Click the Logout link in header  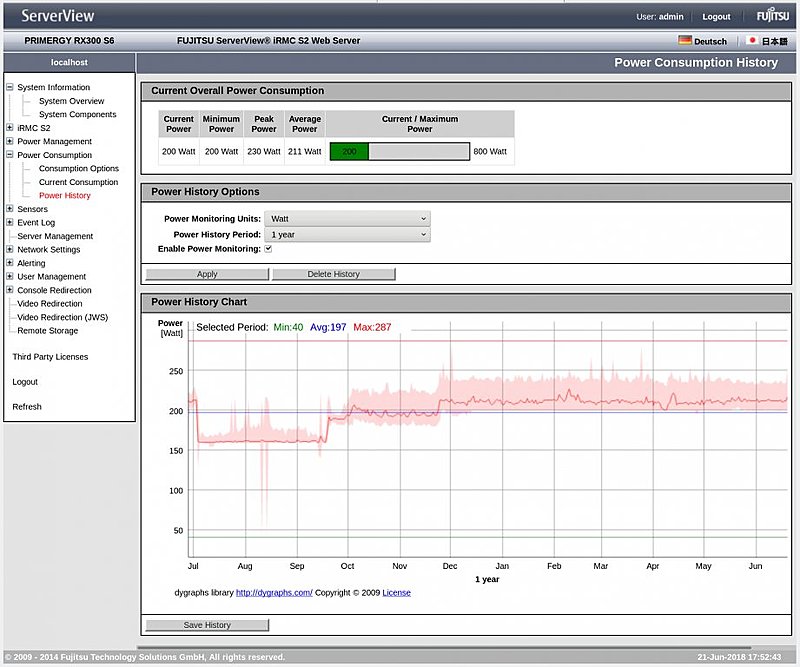click(x=716, y=17)
